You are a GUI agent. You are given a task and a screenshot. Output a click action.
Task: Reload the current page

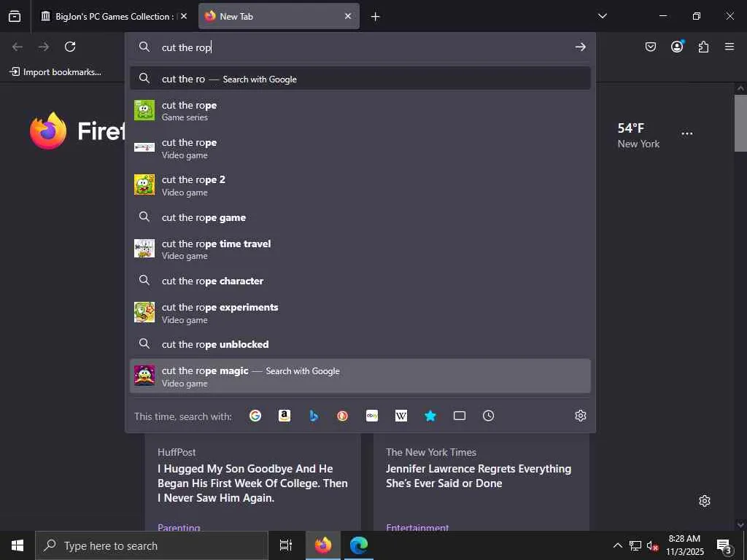[x=70, y=47]
